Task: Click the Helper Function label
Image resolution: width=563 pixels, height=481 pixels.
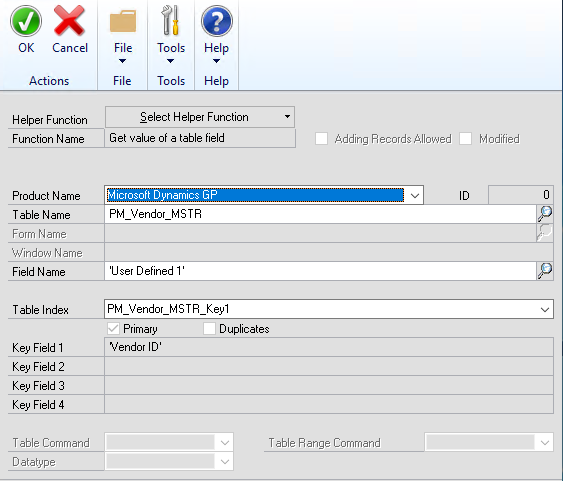Action: (x=50, y=120)
